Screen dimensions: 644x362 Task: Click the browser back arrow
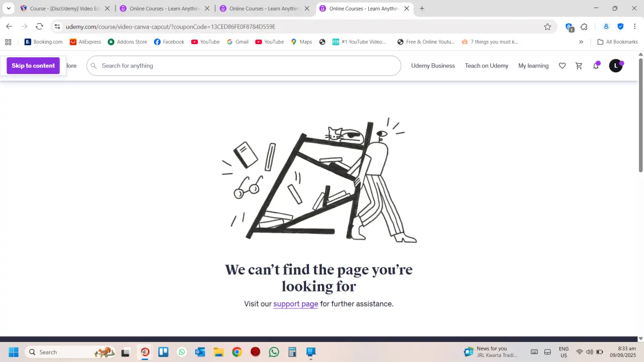9,27
